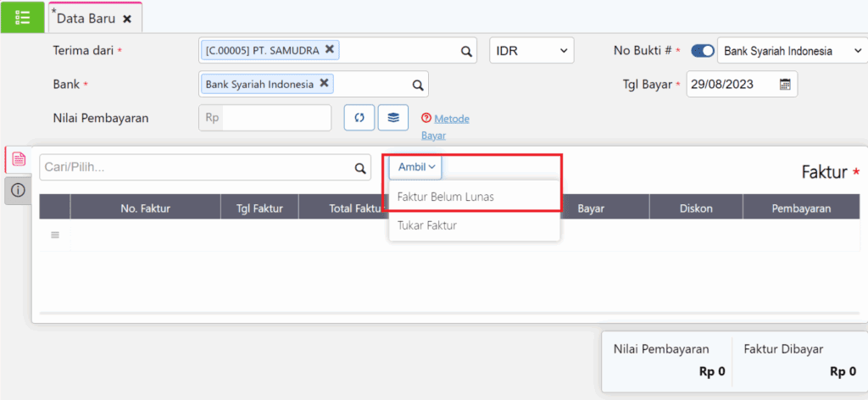Choose Tukar Faktur from the menu
This screenshot has height=400, width=868.
point(427,225)
